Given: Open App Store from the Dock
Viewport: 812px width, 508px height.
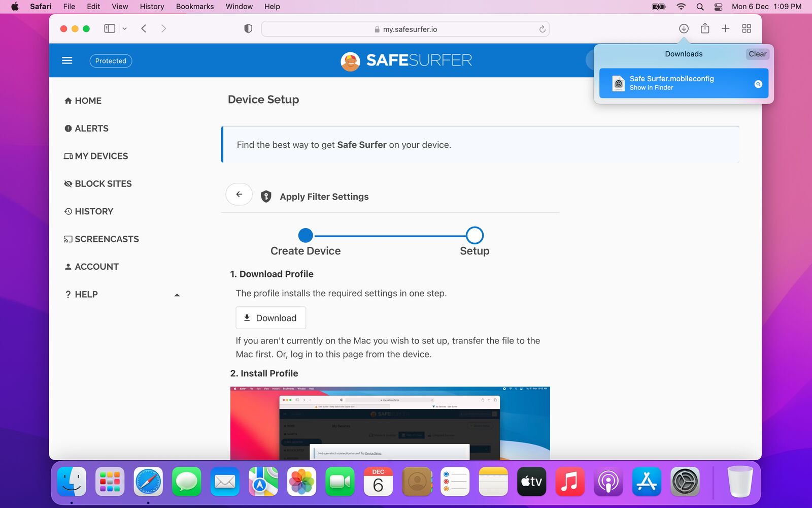Looking at the screenshot, I should (x=647, y=481).
